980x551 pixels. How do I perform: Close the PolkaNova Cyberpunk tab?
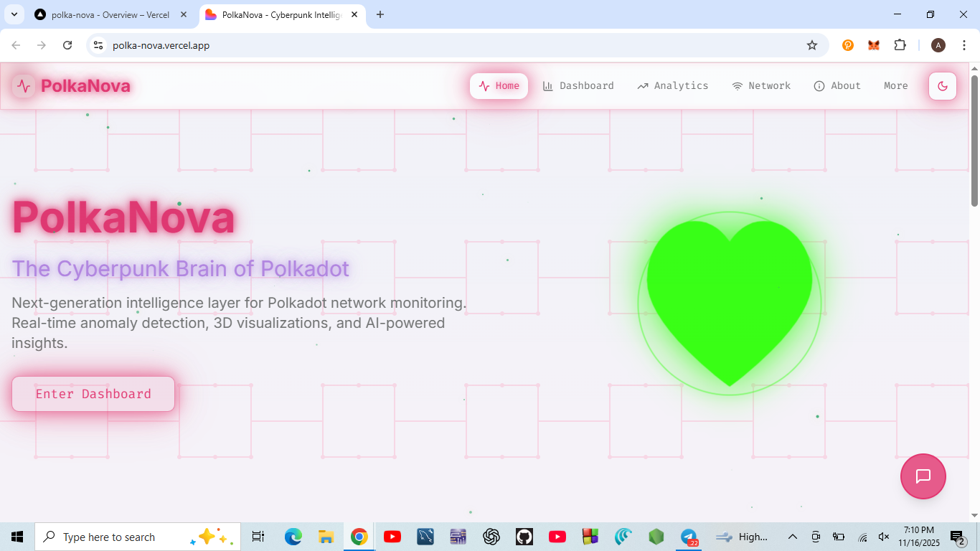[354, 14]
